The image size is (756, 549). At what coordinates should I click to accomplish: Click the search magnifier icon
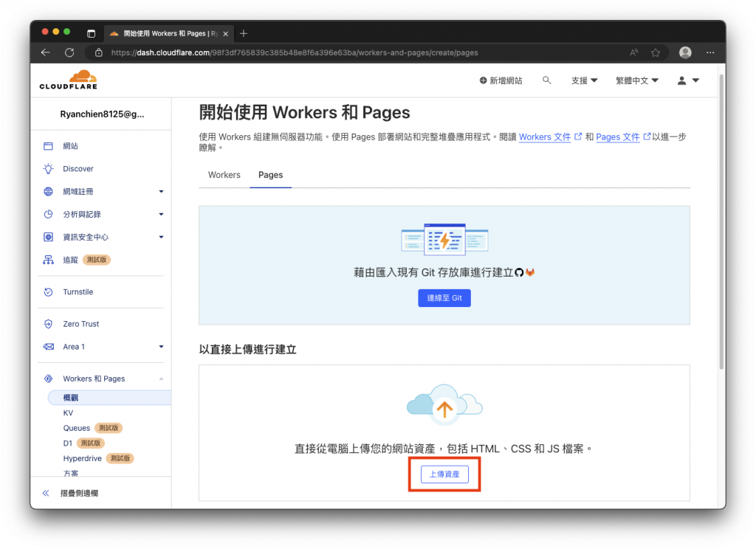coord(546,80)
